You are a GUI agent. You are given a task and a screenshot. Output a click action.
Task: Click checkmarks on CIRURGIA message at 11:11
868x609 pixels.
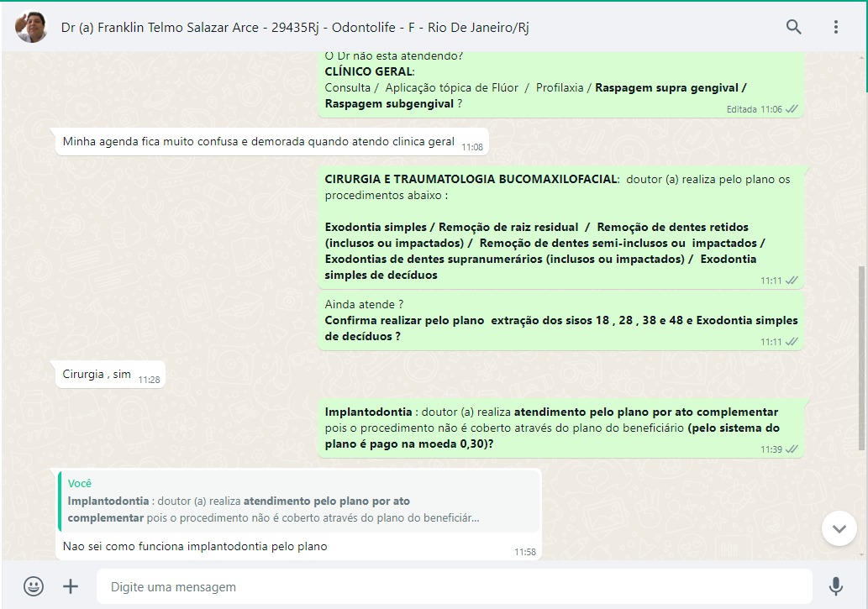[792, 281]
